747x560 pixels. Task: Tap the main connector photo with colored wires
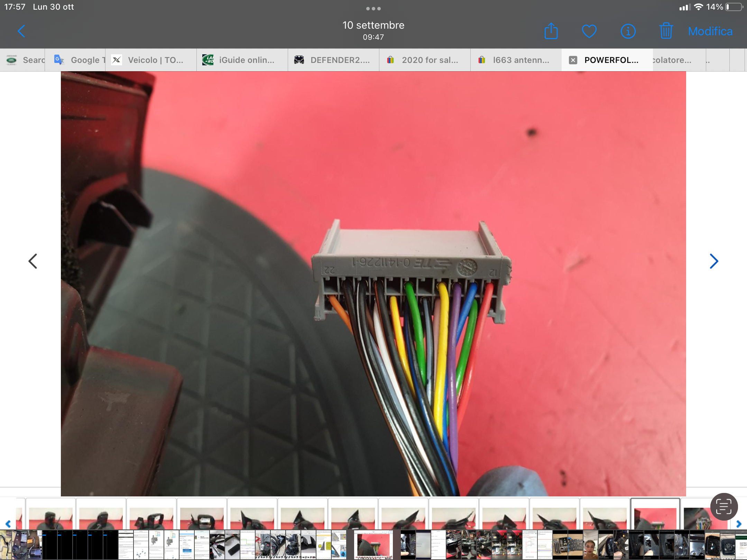(373, 283)
